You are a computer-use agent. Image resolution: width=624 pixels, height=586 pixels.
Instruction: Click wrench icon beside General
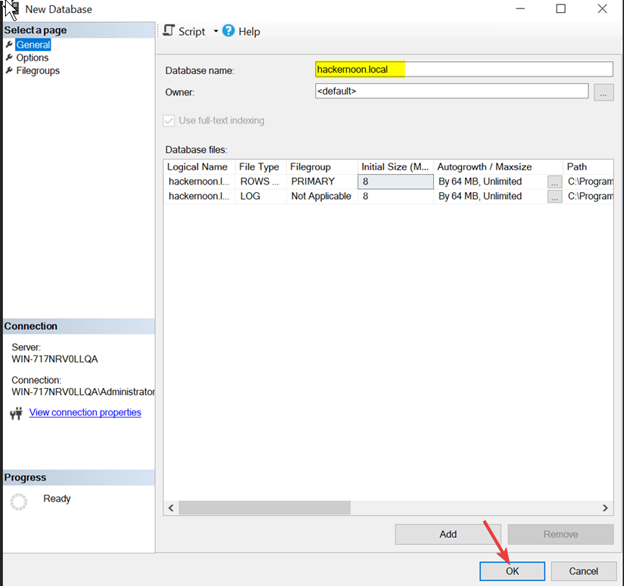(9, 45)
